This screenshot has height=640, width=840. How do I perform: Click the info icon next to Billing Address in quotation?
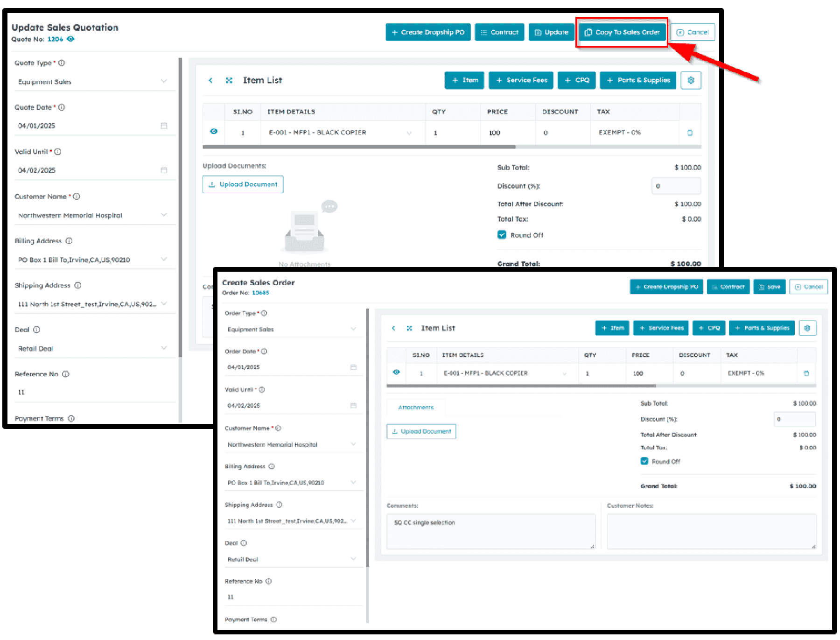tap(69, 241)
